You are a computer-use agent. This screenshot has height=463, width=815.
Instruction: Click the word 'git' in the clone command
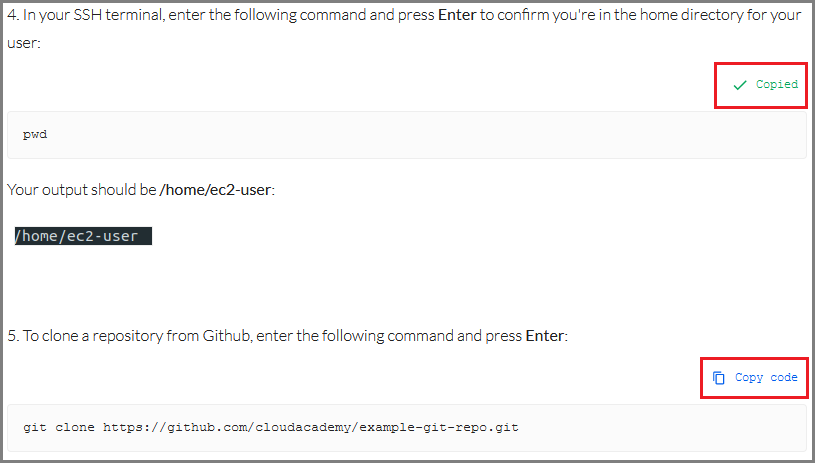(x=35, y=428)
